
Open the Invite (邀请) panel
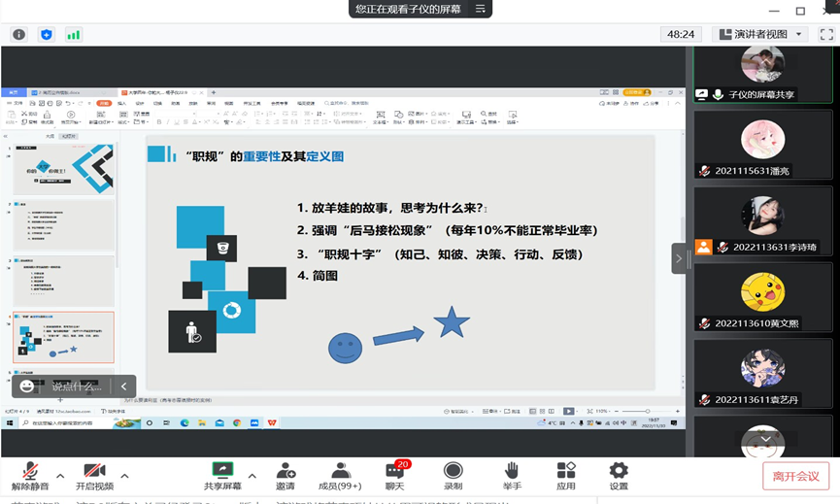(286, 476)
